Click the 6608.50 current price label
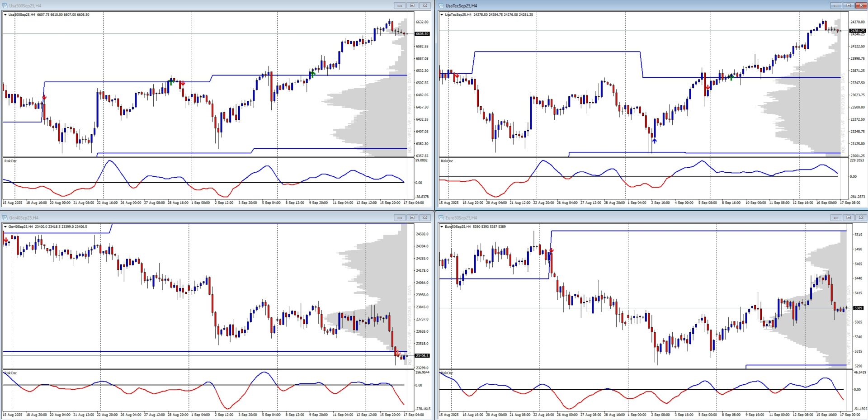 [x=422, y=34]
